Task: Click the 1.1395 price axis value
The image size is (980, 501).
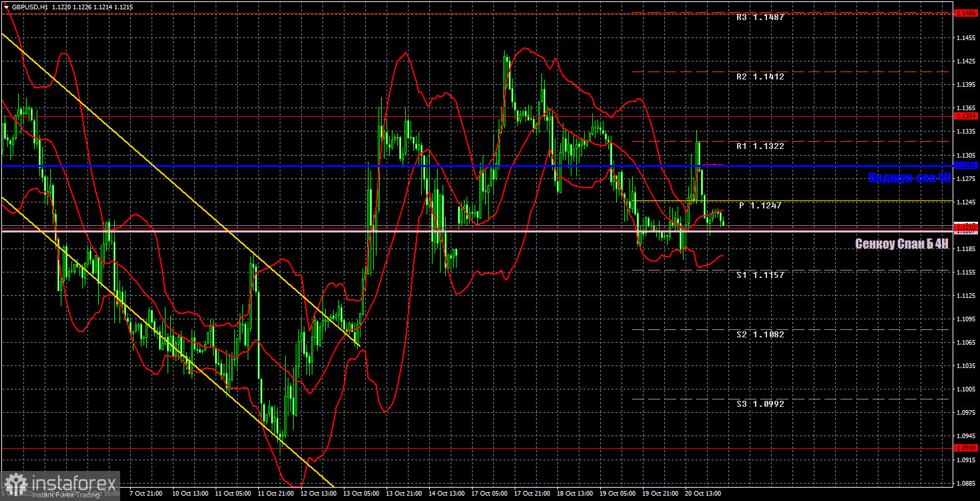Action: click(966, 85)
